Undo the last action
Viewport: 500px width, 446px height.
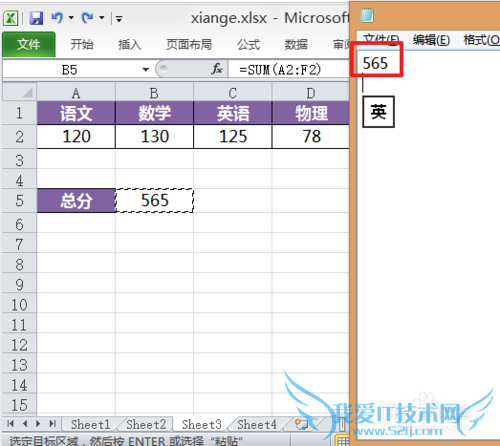tap(57, 18)
